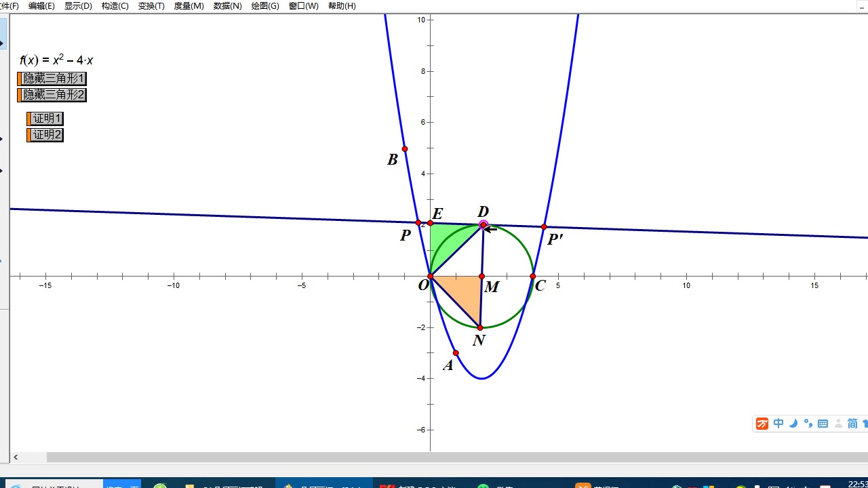Click the x-axis tick label 10

tap(686, 285)
